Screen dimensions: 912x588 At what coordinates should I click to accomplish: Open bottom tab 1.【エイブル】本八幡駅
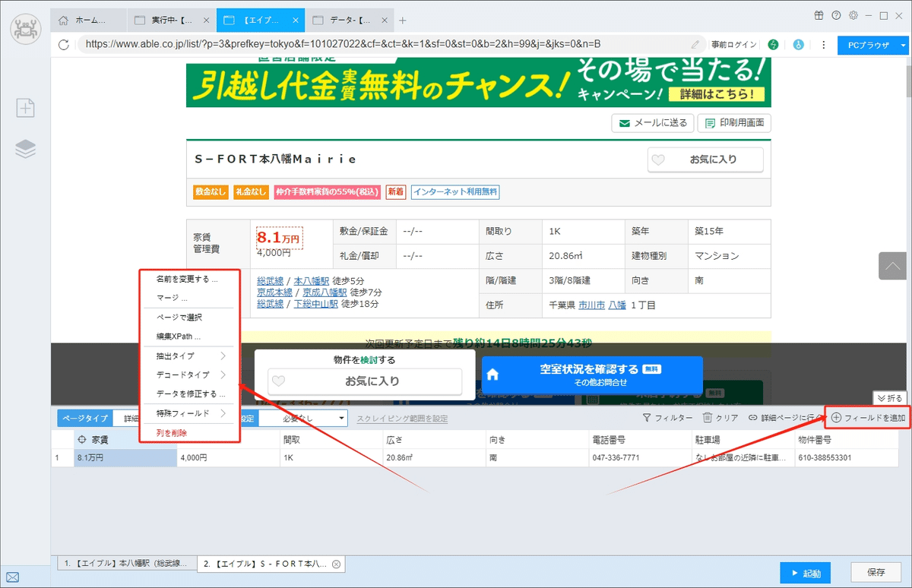[x=126, y=564]
